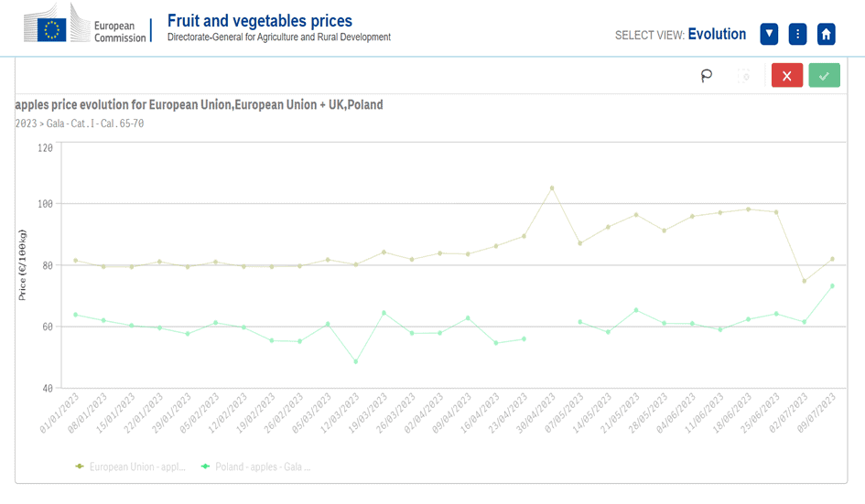Click the greyed-out selection settings icon
Screen dimensions: 865x504
[x=744, y=76]
